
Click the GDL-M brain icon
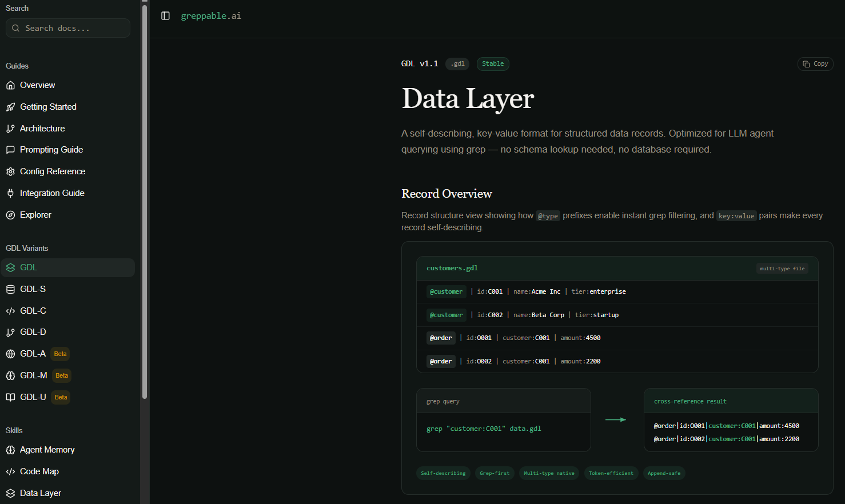click(x=10, y=375)
